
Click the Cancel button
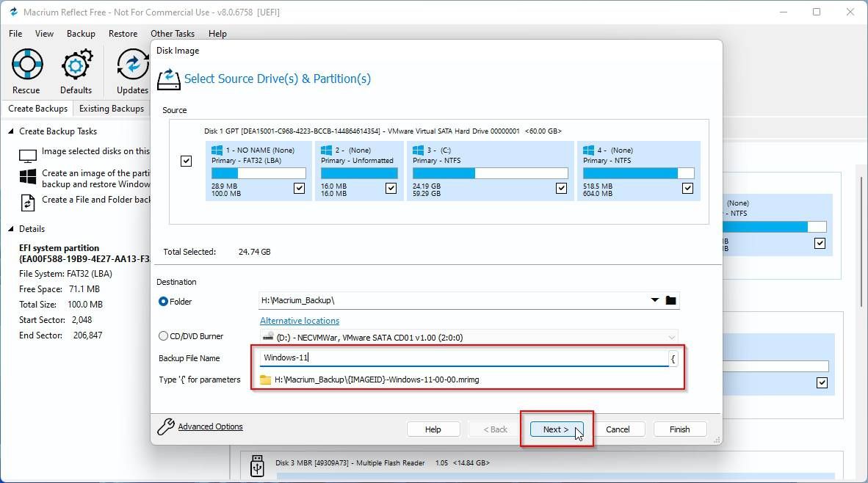[618, 429]
